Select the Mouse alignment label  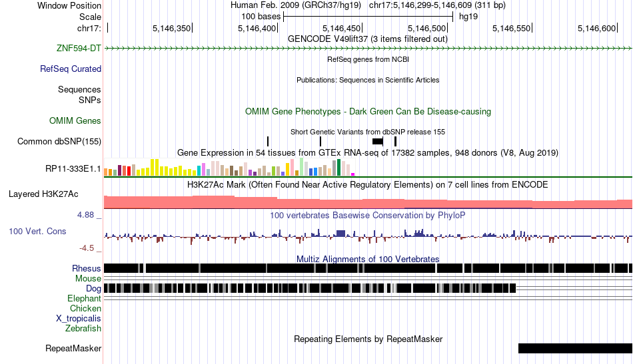click(x=88, y=279)
